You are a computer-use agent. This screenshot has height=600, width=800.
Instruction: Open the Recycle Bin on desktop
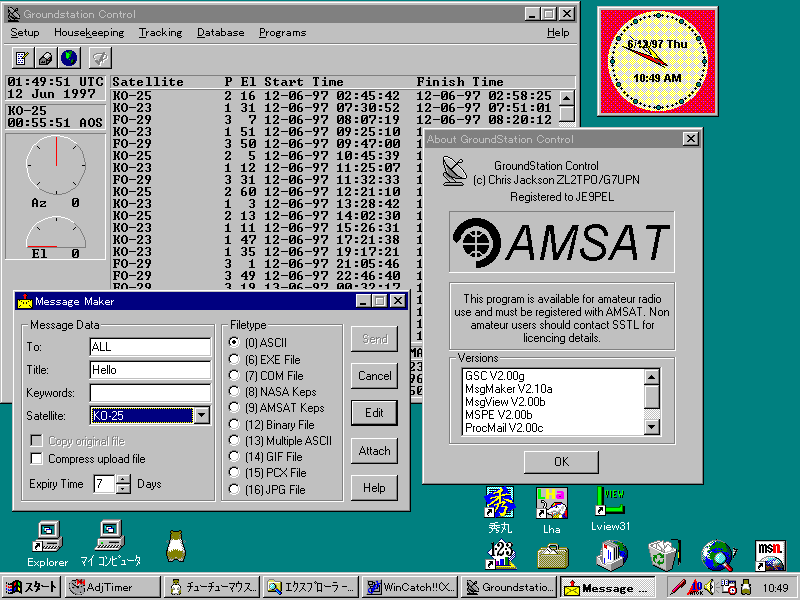[662, 555]
